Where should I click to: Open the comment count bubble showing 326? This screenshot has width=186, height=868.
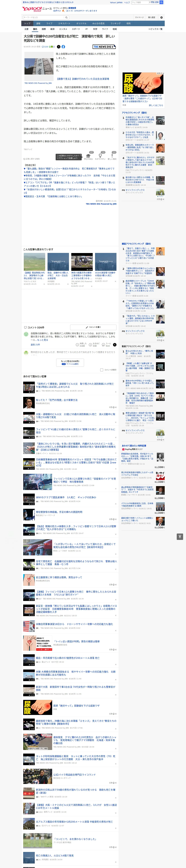point(45,47)
